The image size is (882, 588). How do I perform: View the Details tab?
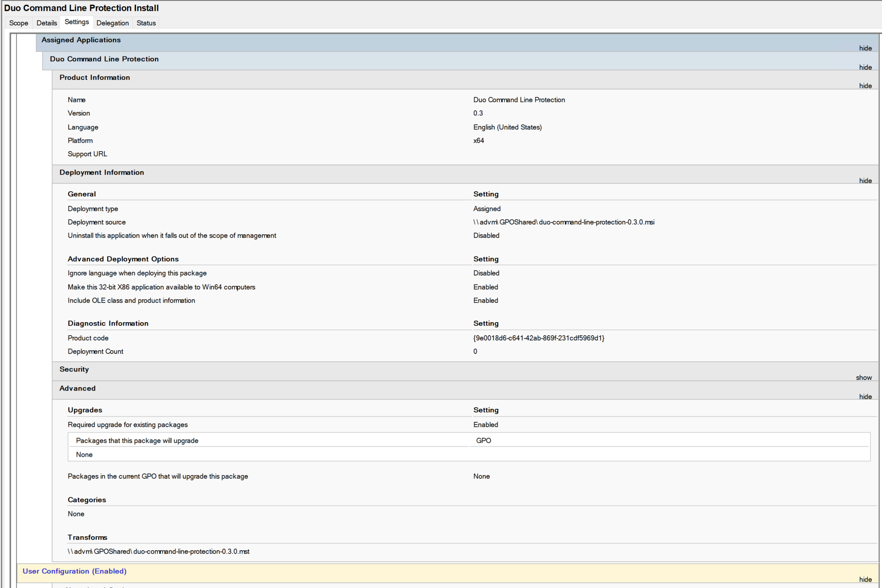(x=46, y=23)
